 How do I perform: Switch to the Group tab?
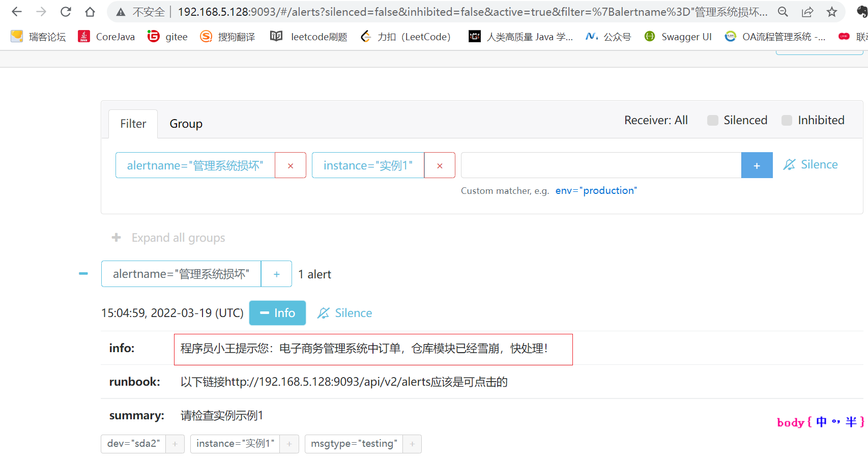click(x=185, y=123)
